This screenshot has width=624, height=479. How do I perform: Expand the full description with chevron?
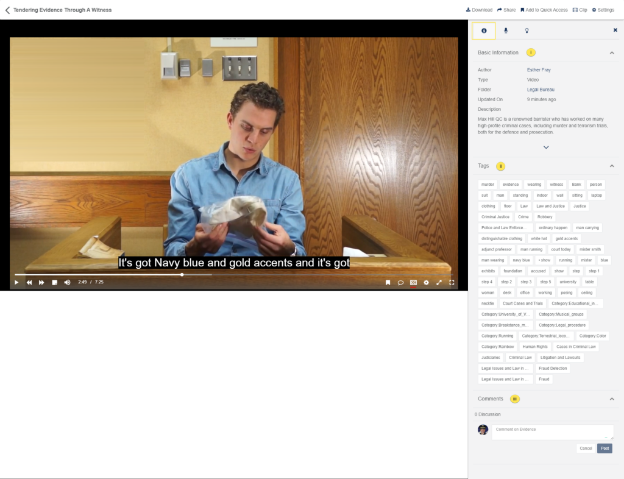pos(545,147)
